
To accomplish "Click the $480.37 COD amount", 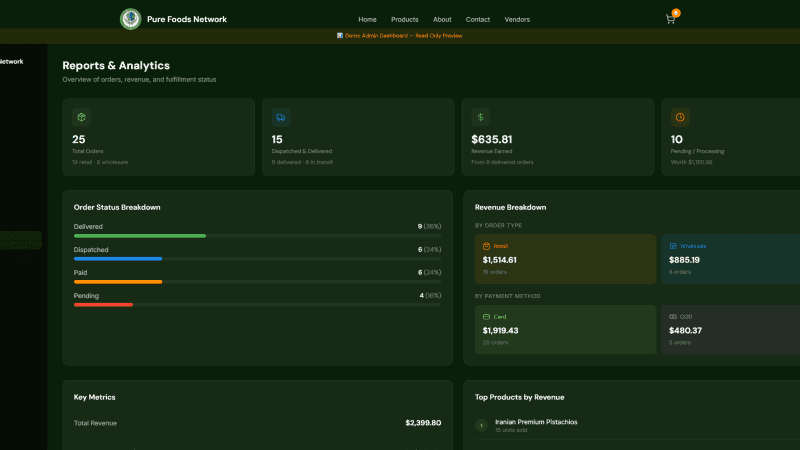I will click(x=685, y=331).
